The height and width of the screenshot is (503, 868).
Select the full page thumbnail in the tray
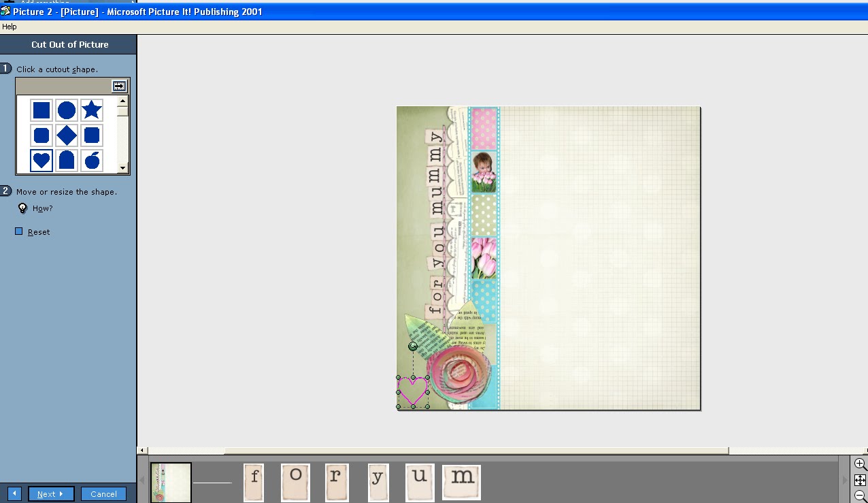(x=171, y=483)
